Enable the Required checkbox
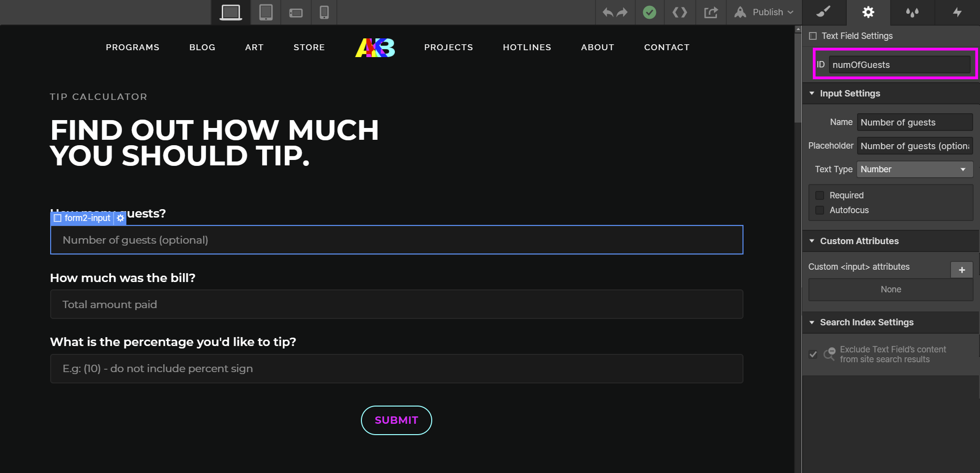This screenshot has height=473, width=980. point(820,195)
